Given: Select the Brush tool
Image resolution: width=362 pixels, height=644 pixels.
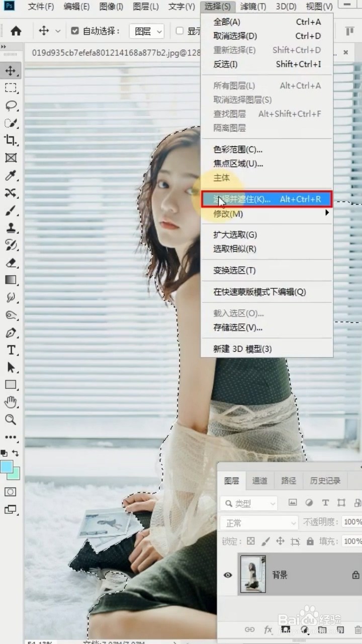Looking at the screenshot, I should tap(11, 210).
